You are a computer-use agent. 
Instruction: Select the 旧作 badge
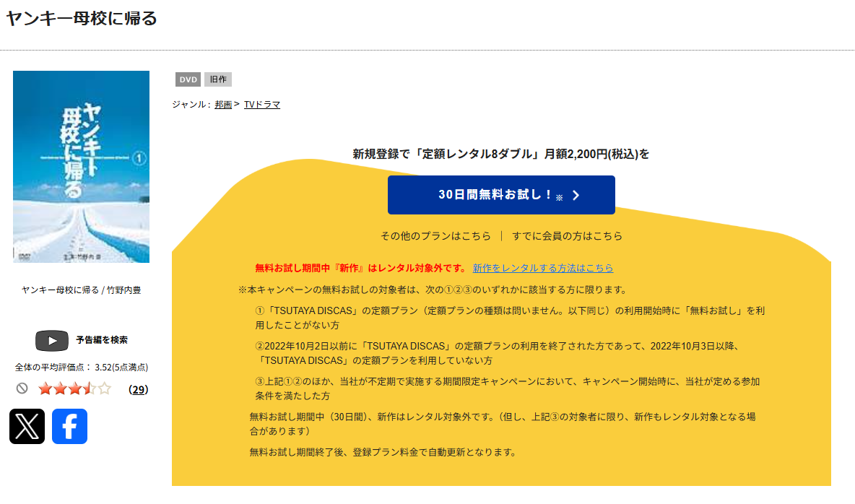218,79
